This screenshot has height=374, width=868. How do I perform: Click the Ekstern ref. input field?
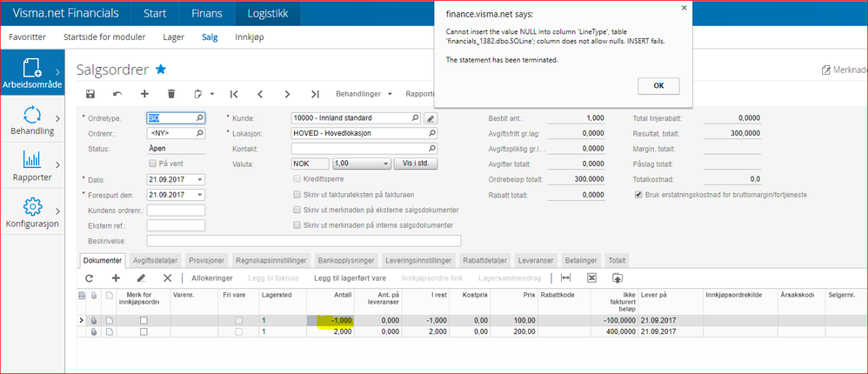coord(176,225)
